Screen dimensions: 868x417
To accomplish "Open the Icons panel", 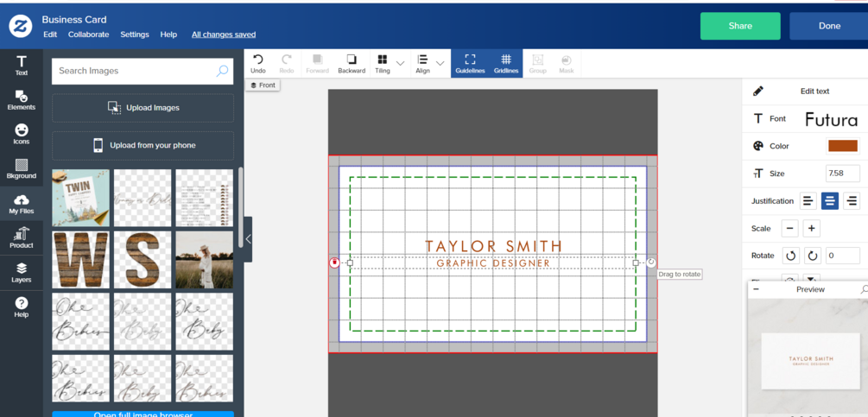I will tap(21, 135).
